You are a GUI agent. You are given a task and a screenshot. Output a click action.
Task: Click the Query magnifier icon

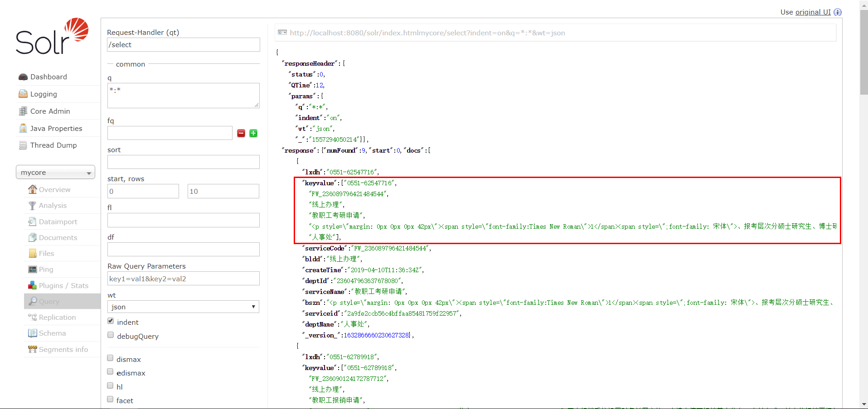pos(33,301)
